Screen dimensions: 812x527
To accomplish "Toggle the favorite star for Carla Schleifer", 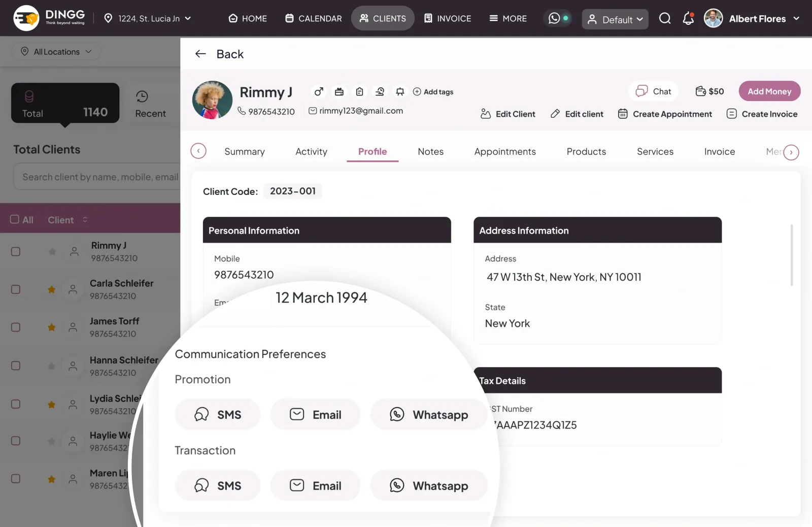I will 51,289.
